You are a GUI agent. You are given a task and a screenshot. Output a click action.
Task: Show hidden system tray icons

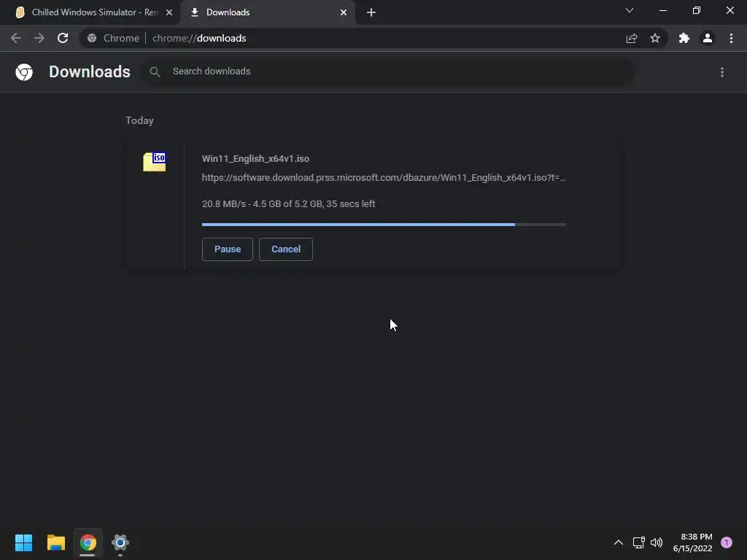(x=619, y=542)
